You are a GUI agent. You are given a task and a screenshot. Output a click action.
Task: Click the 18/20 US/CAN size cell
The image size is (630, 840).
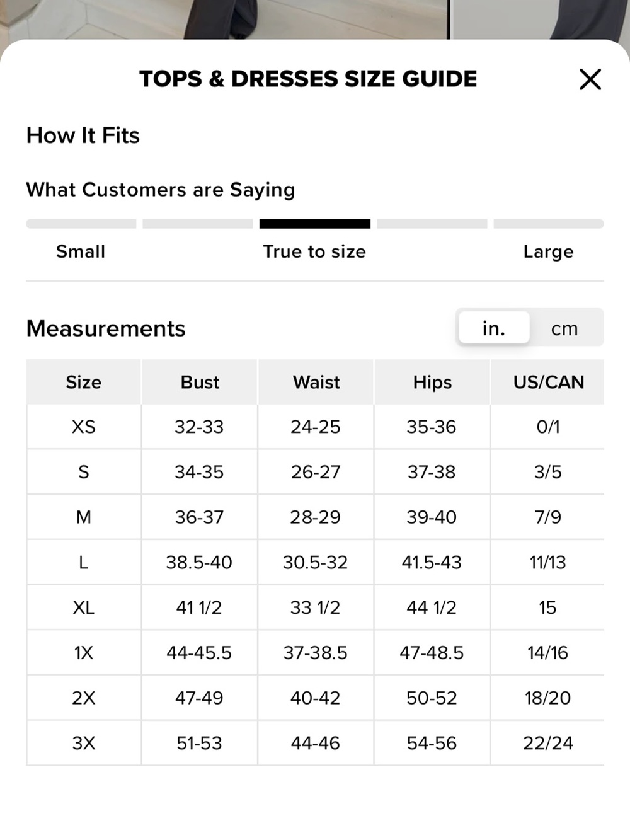[x=547, y=698]
